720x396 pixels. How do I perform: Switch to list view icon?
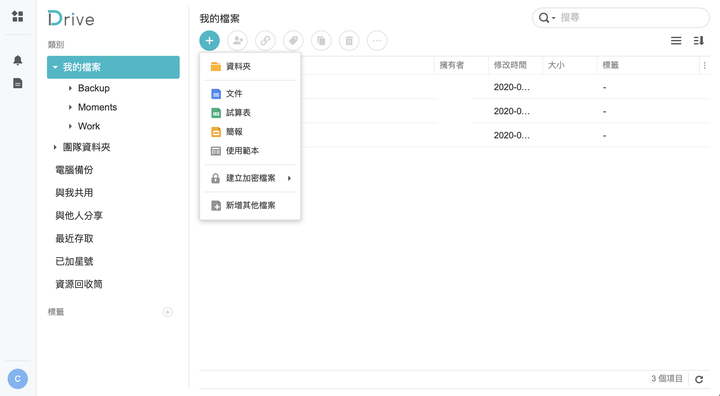pyautogui.click(x=676, y=41)
